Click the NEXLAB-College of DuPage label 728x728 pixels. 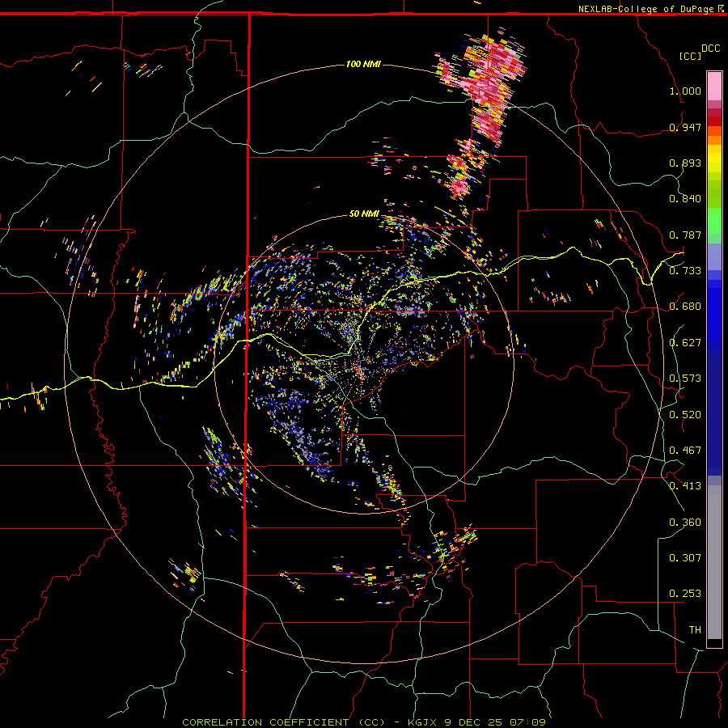click(645, 9)
